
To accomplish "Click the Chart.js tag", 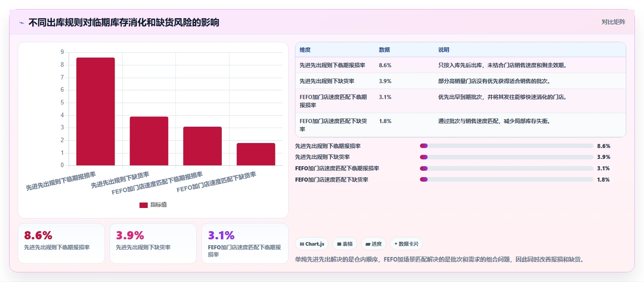I will (x=312, y=244).
